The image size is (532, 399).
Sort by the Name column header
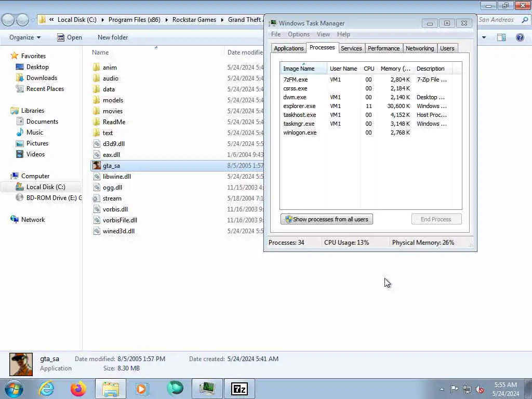click(100, 52)
